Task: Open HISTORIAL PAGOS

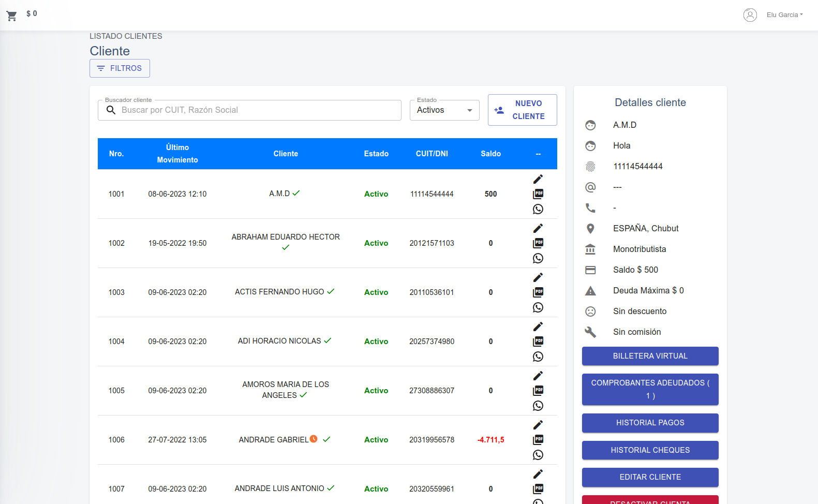Action: pyautogui.click(x=650, y=423)
